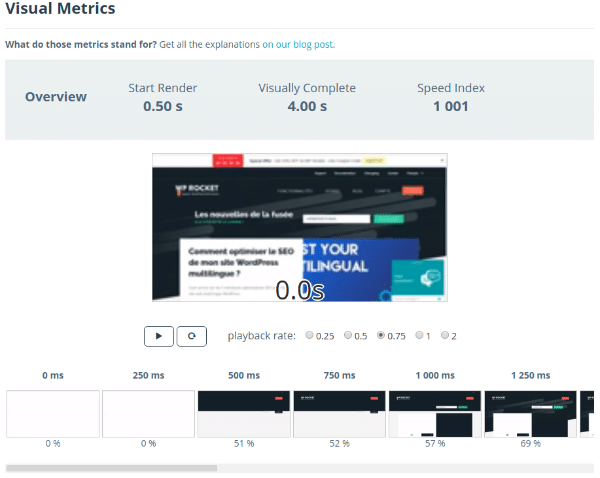Click the Start Render metric value
600x478 pixels.
pos(163,106)
